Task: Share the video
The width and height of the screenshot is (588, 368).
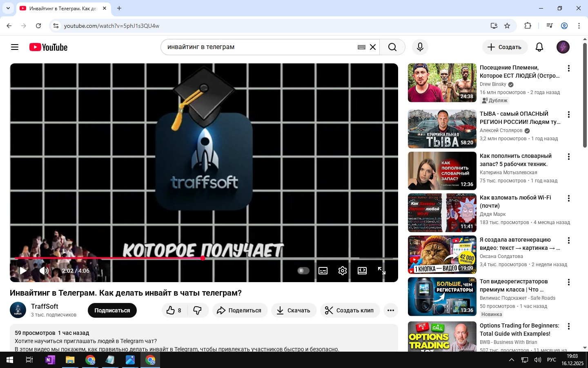Action: point(239,310)
